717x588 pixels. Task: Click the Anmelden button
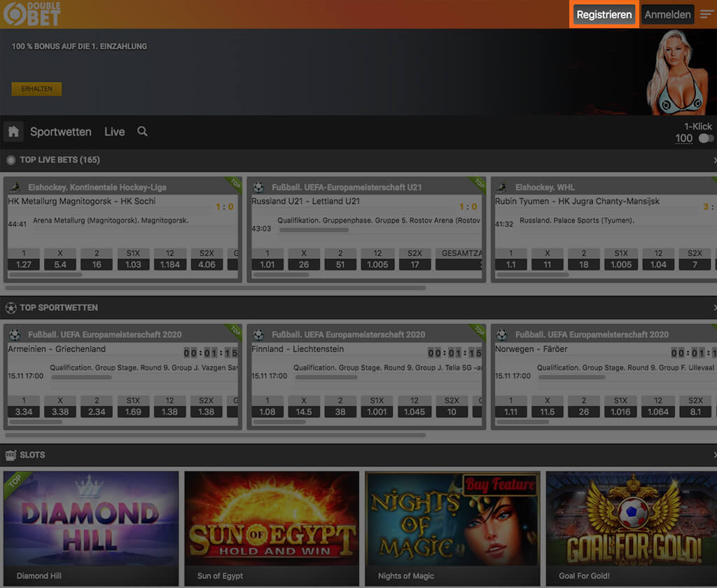[667, 15]
